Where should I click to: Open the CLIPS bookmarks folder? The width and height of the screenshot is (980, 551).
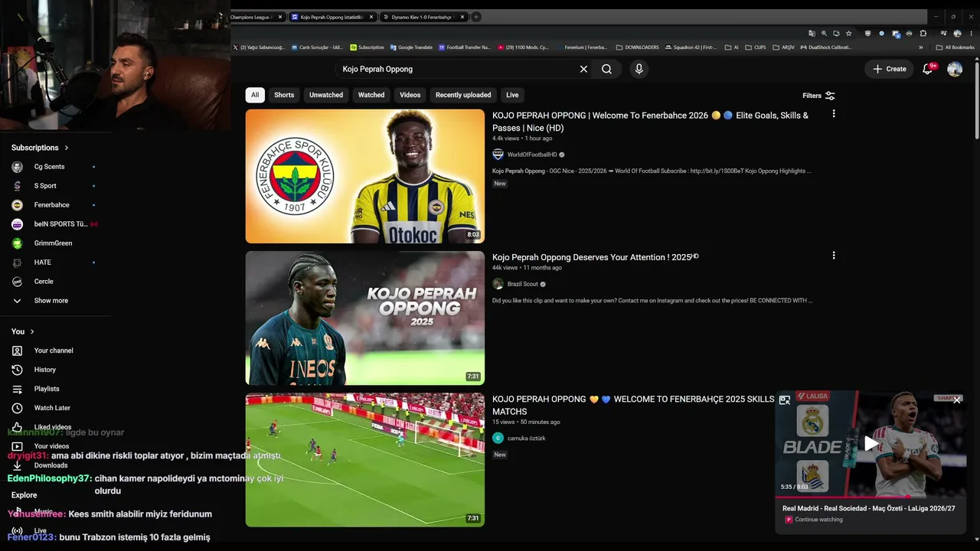click(x=755, y=47)
